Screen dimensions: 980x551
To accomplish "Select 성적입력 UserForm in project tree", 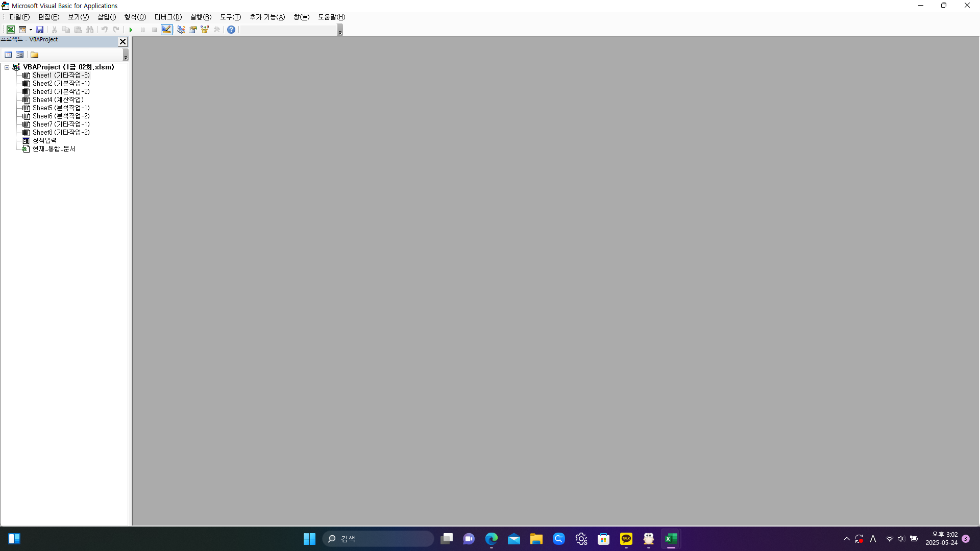I will pyautogui.click(x=44, y=141).
